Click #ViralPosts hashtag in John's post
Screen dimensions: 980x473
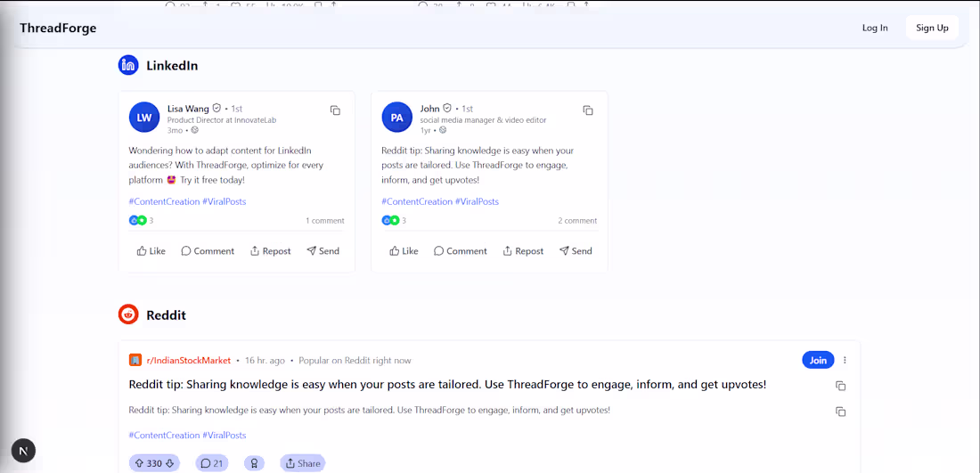(x=477, y=202)
